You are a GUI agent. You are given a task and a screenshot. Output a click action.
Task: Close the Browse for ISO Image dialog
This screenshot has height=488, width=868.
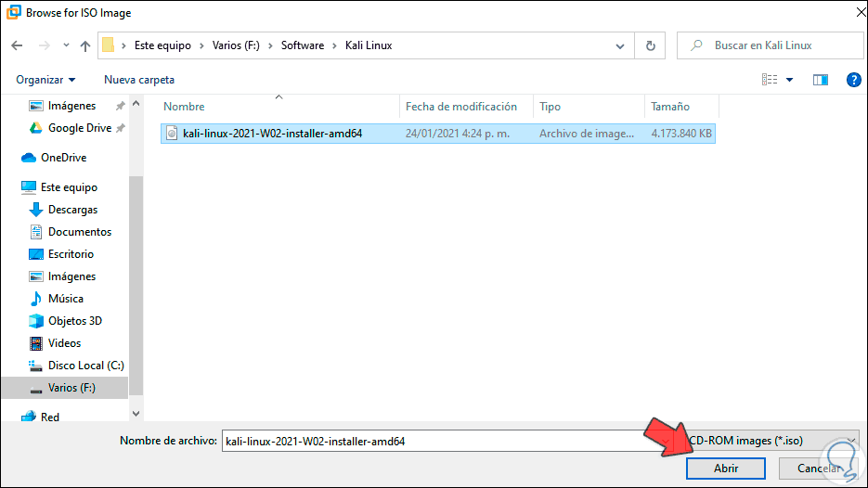861,12
